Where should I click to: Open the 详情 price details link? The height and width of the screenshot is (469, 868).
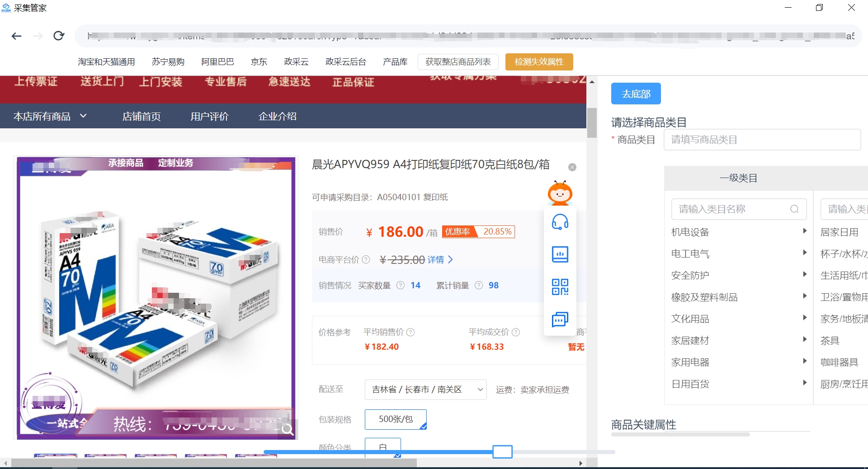440,259
